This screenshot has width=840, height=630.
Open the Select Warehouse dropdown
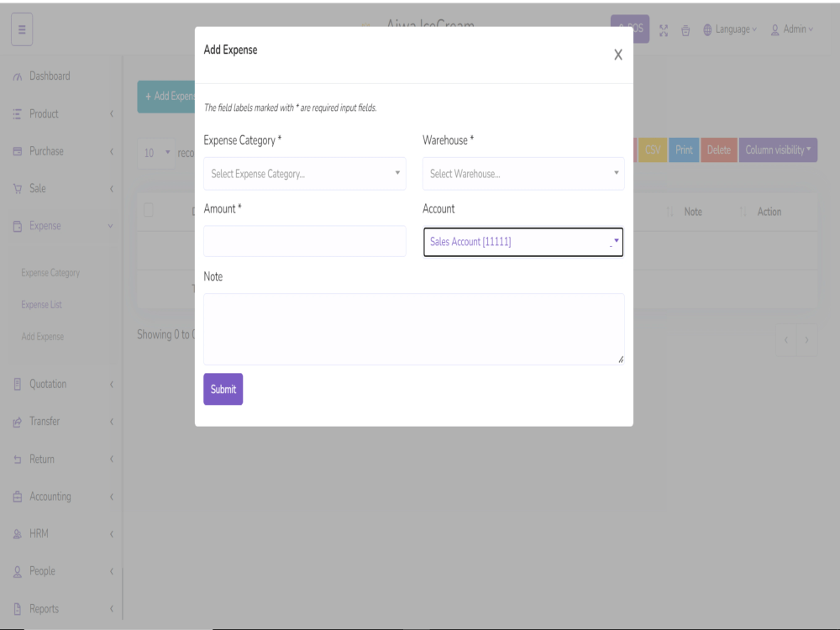(x=523, y=174)
